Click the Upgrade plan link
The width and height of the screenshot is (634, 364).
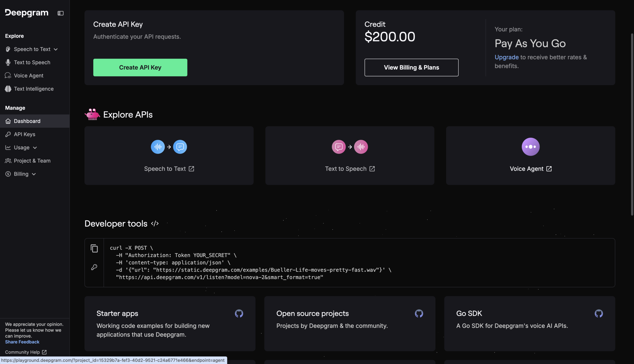tap(506, 57)
